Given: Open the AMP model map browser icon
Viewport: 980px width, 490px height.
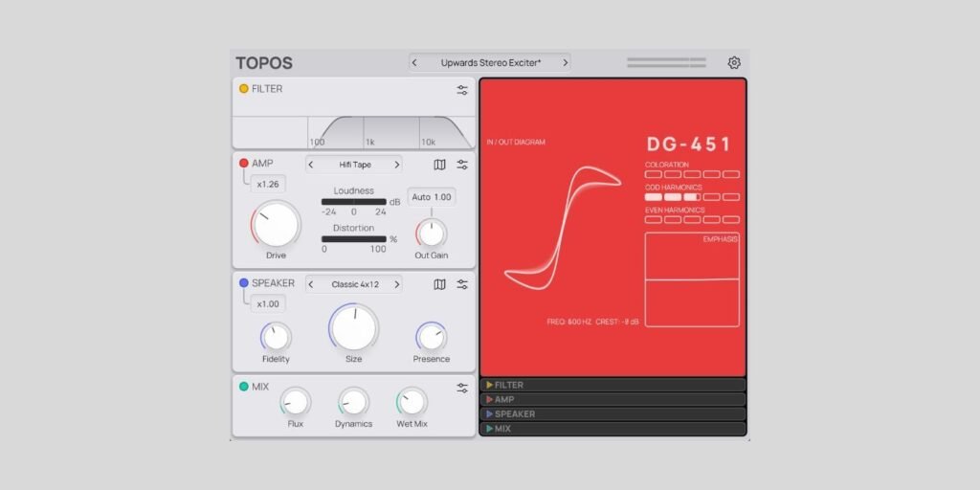Looking at the screenshot, I should click(x=439, y=165).
